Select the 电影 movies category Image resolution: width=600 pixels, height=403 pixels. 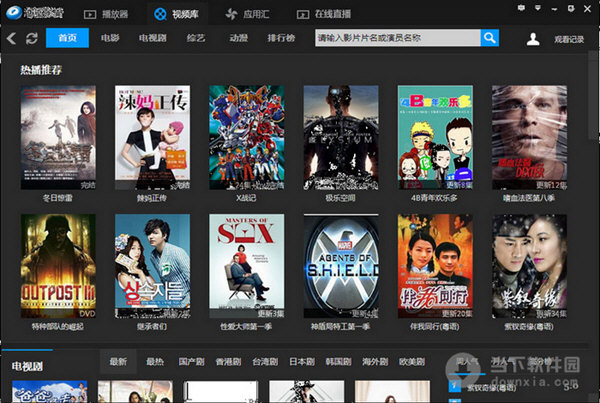tap(110, 38)
